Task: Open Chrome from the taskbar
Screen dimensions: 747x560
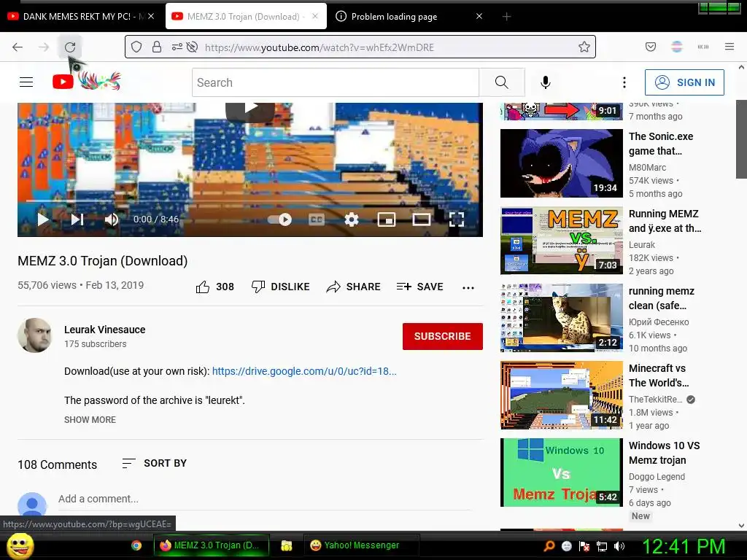Action: [x=136, y=545]
